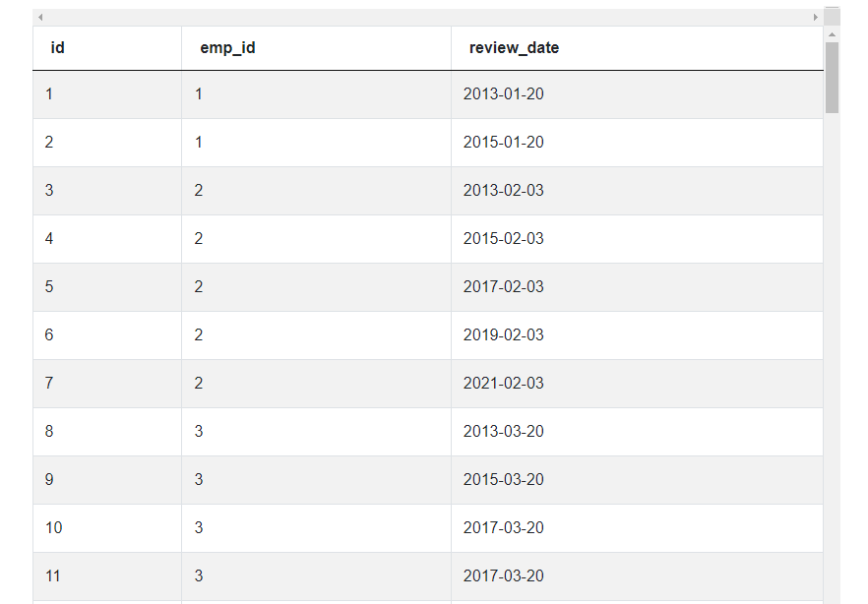The width and height of the screenshot is (868, 604).
Task: Click the review_date cell 2015-01-20
Action: point(637,143)
